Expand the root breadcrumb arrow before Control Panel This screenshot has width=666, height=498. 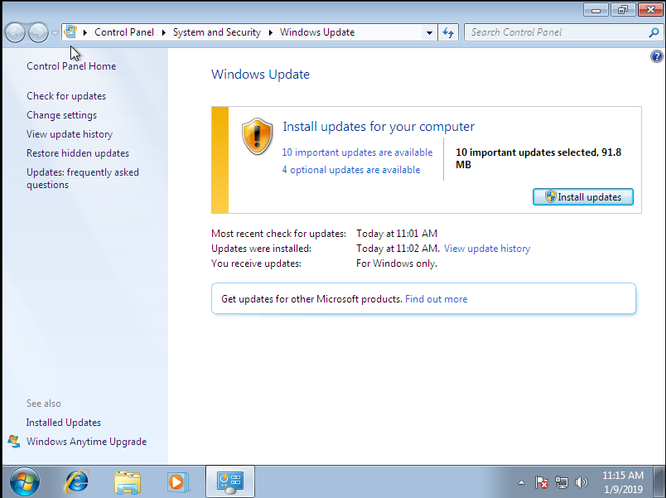tap(85, 32)
